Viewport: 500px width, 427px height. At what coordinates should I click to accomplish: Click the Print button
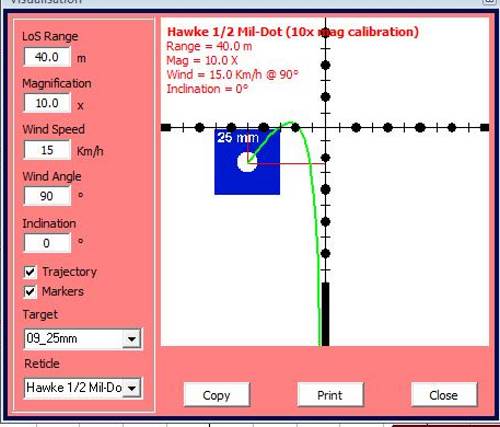pos(330,395)
